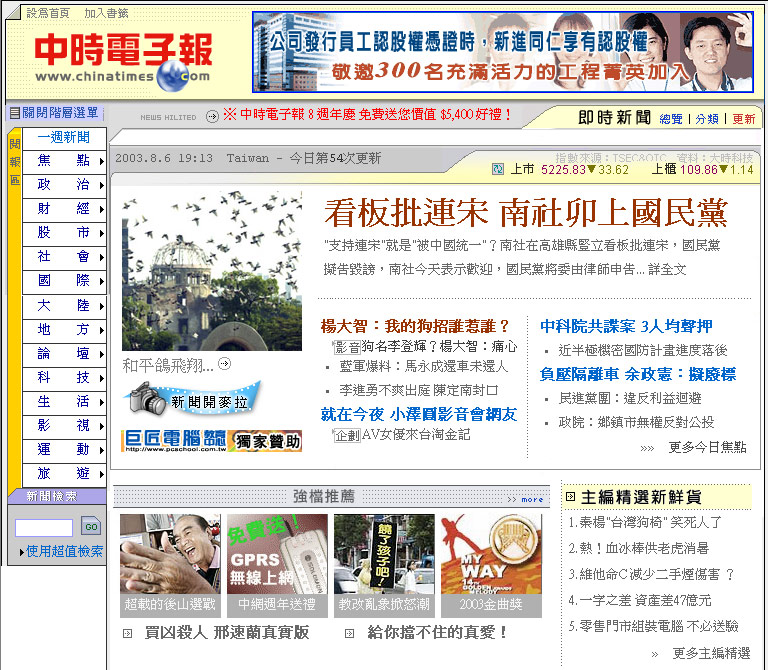
Task: Open article 楊大智：我的狗招誰惹誰？
Action: [x=415, y=326]
